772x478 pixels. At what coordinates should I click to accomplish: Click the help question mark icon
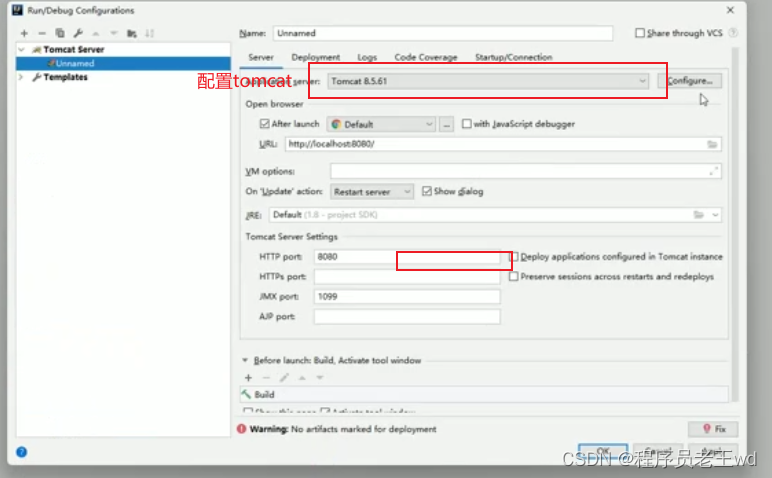(22, 452)
